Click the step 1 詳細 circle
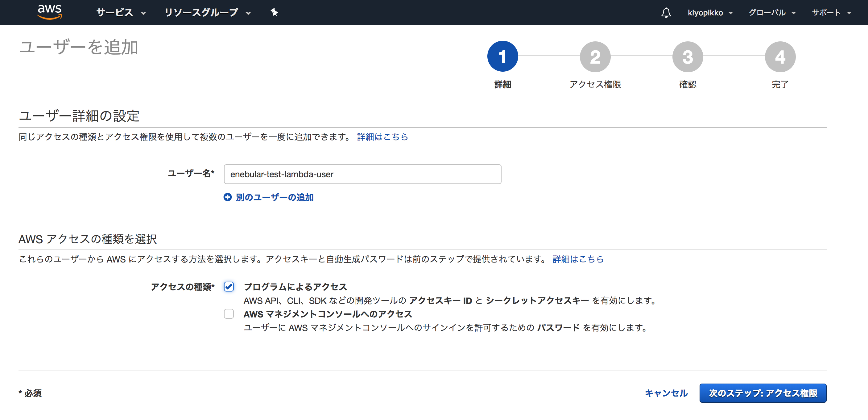 (502, 56)
